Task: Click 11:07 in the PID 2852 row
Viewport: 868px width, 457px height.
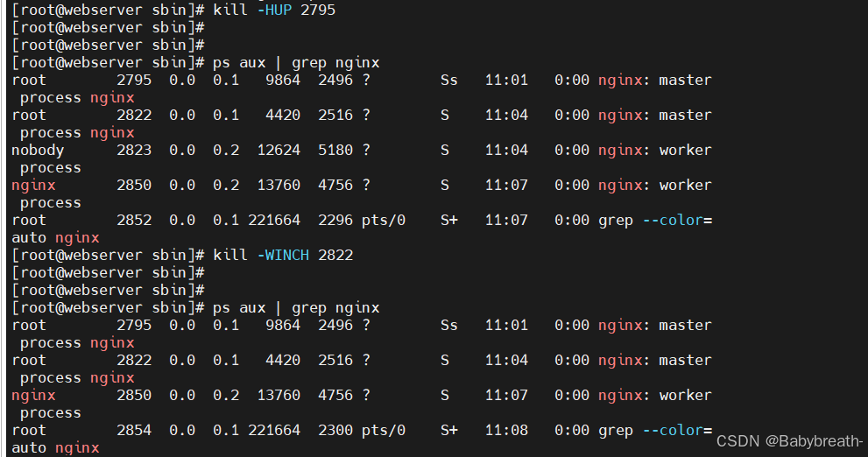Action: (x=506, y=221)
